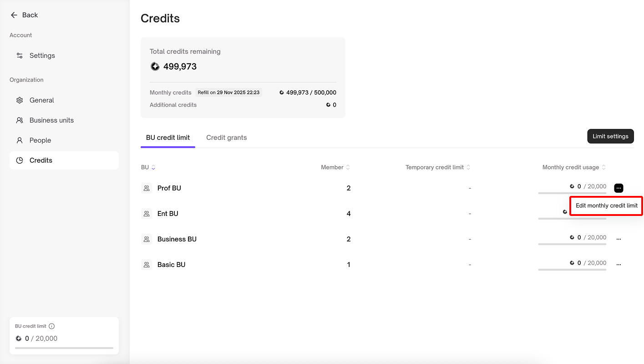Image resolution: width=644 pixels, height=364 pixels.
Task: Click the BU credit limit info icon
Action: [52, 326]
